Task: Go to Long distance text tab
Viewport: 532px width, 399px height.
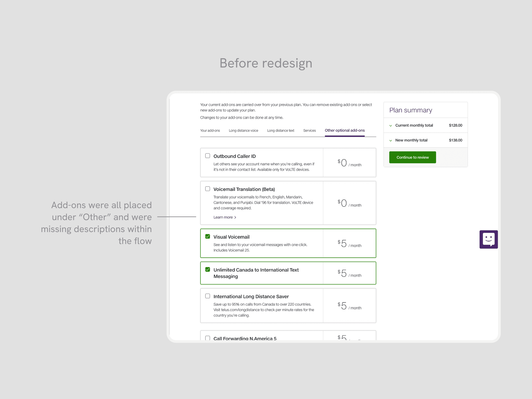Action: click(x=281, y=131)
